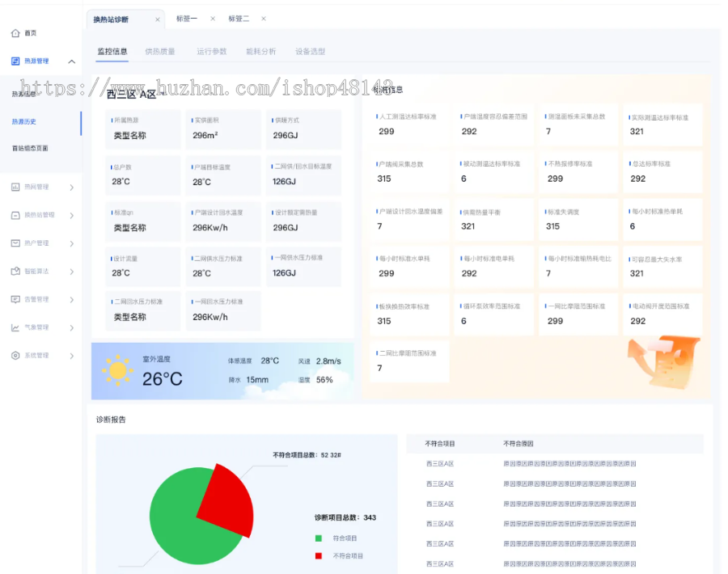Image resolution: width=728 pixels, height=574 pixels.
Task: Open the 能耗分析 tab
Action: [261, 52]
